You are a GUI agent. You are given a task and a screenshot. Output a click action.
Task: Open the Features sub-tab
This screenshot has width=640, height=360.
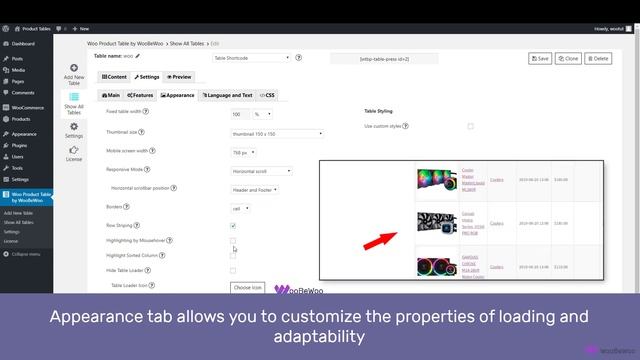tap(140, 95)
